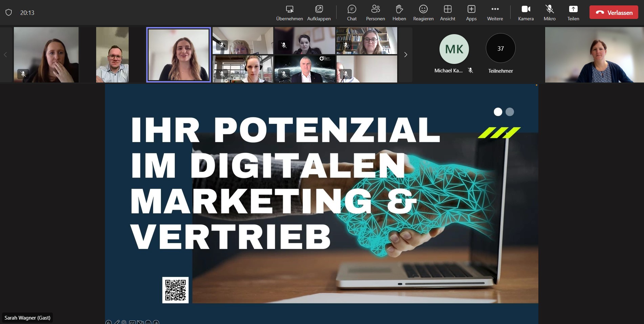Open the Ansicht view options
644x324 pixels.
pos(447,13)
